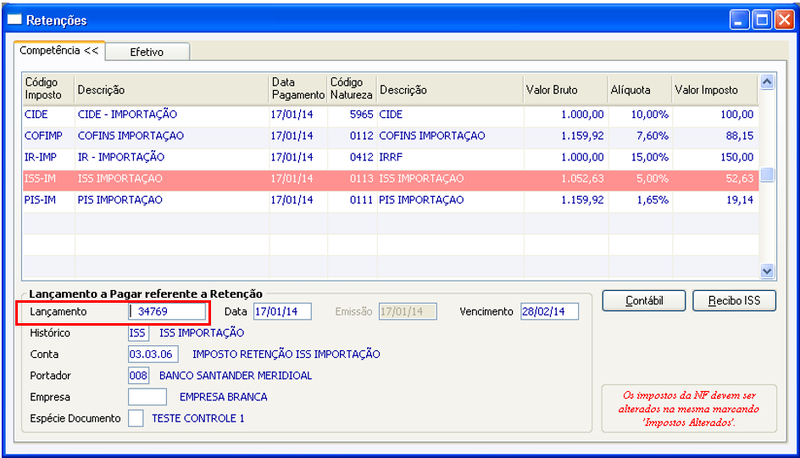Select the CIDE tax code row

[390, 114]
